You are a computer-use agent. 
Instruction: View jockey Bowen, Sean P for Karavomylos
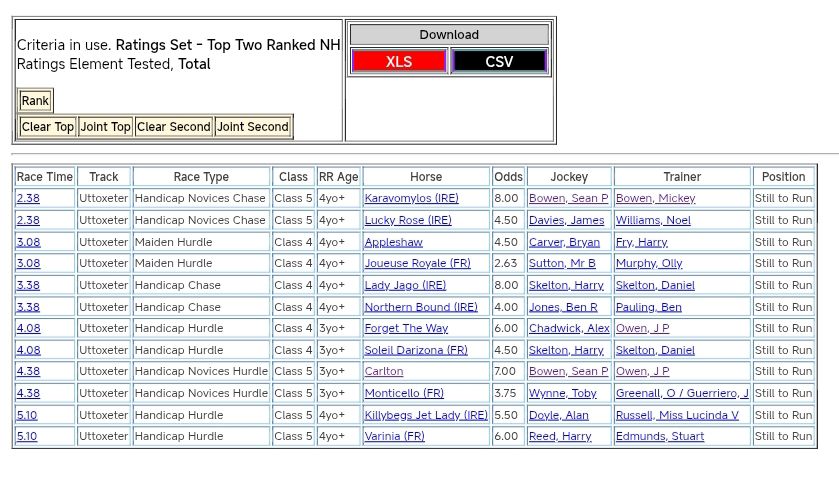568,198
